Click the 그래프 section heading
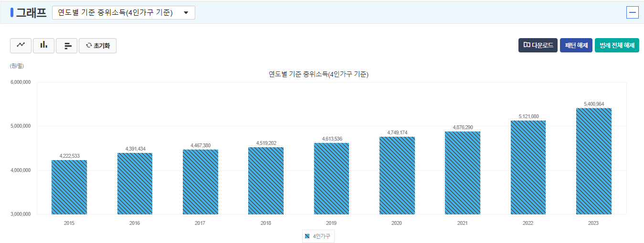 tap(31, 13)
